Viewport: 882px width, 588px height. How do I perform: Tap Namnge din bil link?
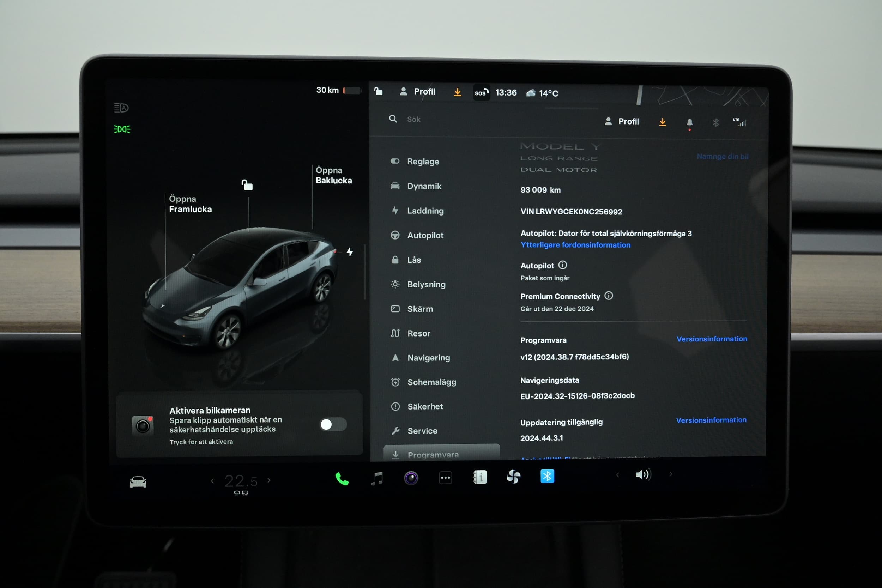722,156
